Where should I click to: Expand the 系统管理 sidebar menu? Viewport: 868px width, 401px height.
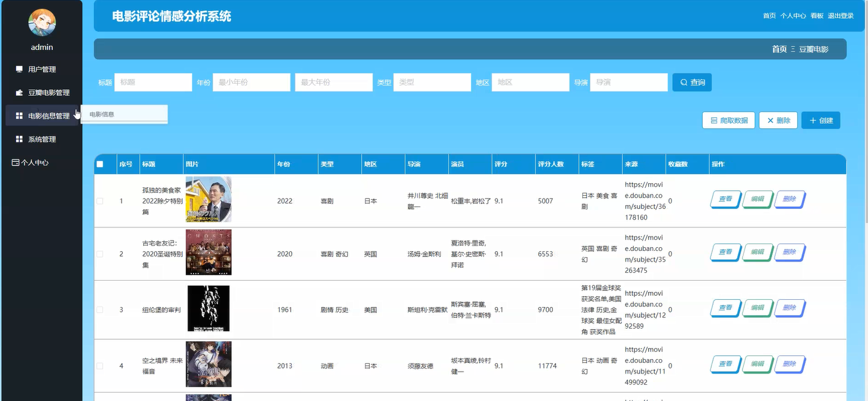42,139
